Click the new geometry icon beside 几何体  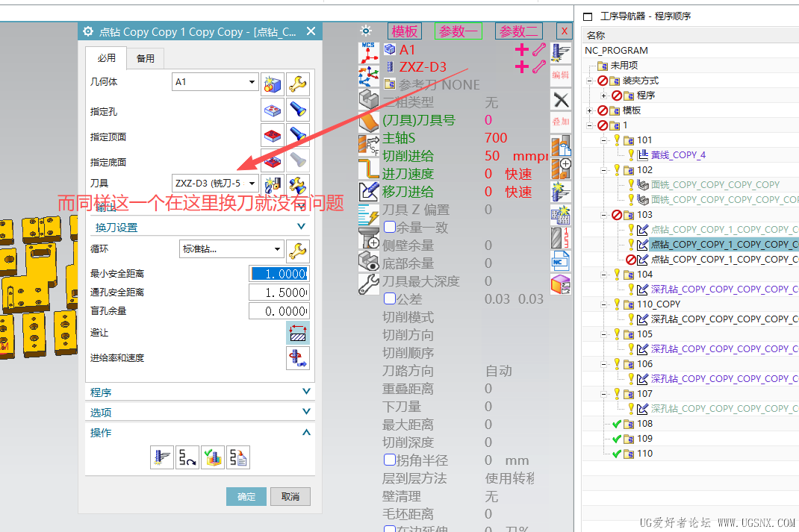(273, 84)
